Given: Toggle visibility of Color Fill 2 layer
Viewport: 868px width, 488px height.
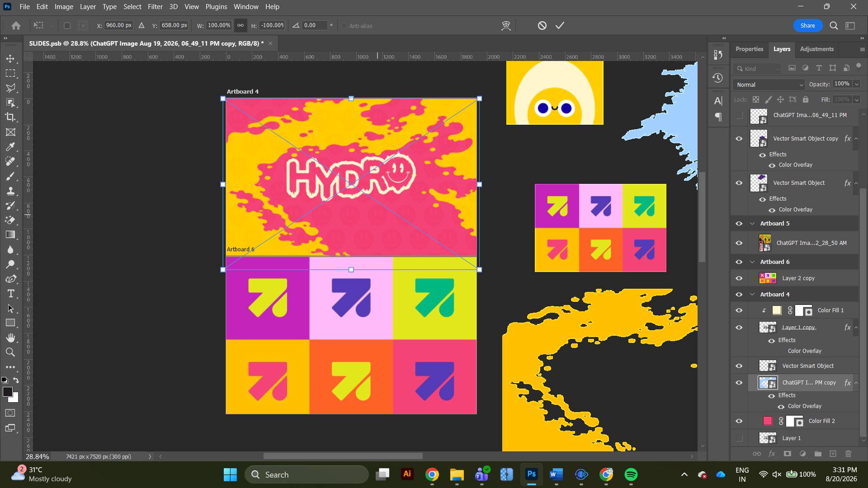Looking at the screenshot, I should (739, 421).
